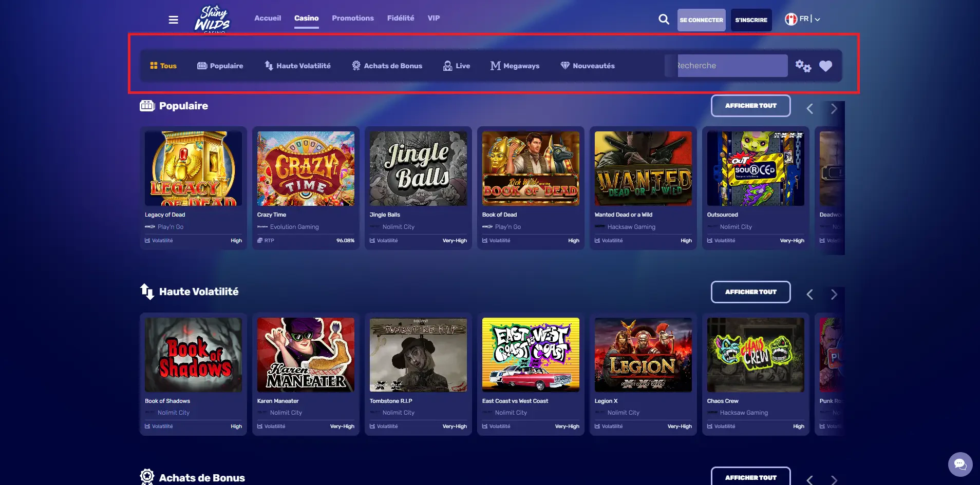The width and height of the screenshot is (980, 485).
Task: Click the S'INSCRIRE button
Action: (751, 20)
